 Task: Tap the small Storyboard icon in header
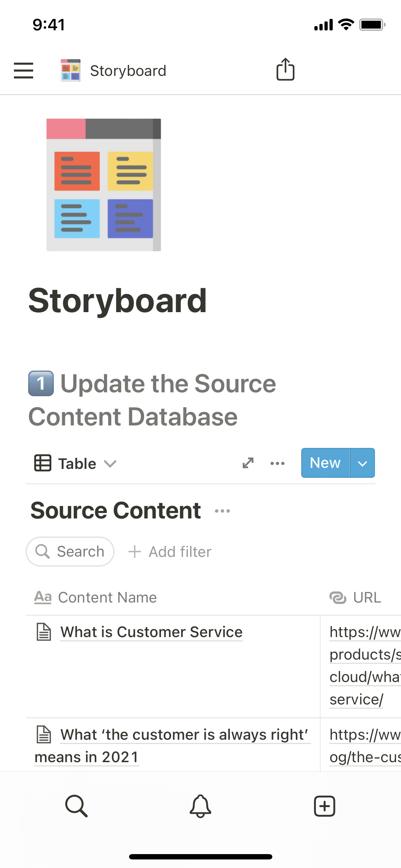click(x=71, y=71)
